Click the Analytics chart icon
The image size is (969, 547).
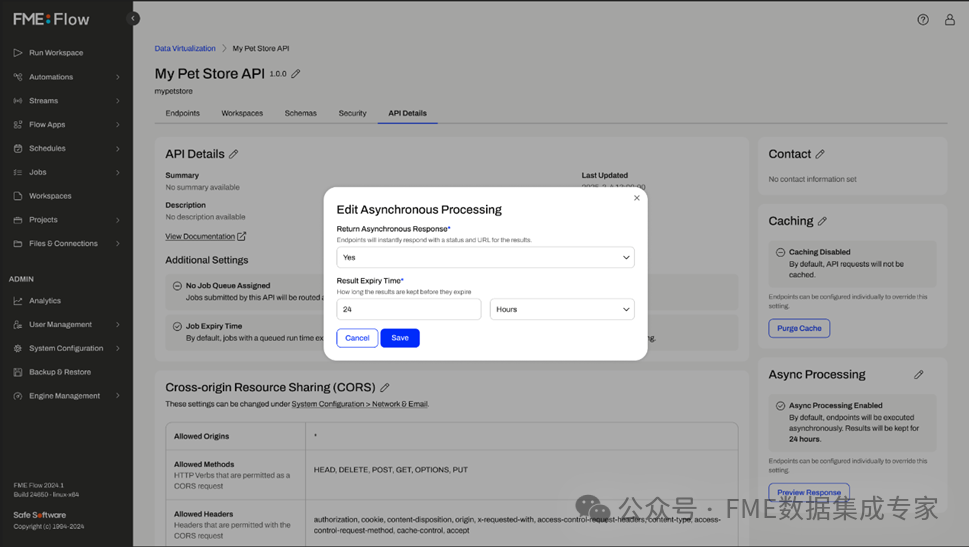click(18, 300)
